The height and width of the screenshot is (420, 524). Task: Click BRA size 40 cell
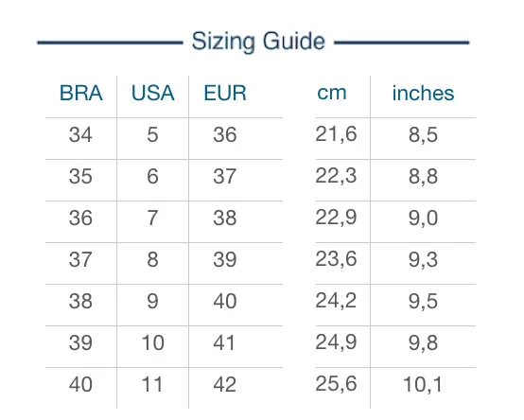coord(80,384)
